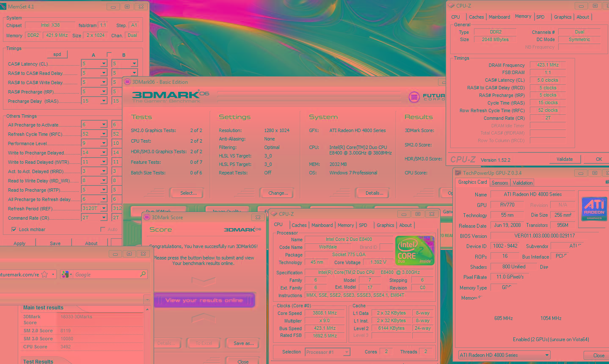Click the magnifier search icon in browser

[x=143, y=274]
